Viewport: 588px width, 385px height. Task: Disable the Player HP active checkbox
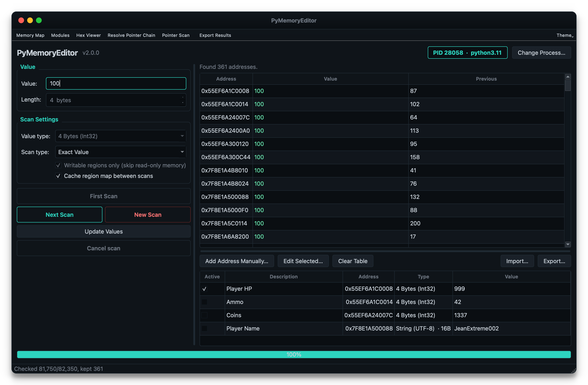(x=204, y=289)
